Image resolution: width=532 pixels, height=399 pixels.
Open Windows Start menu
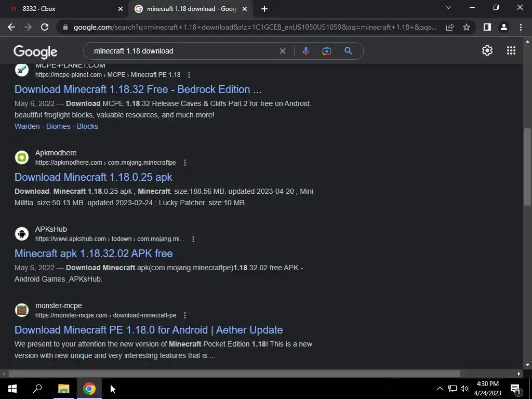(x=12, y=389)
